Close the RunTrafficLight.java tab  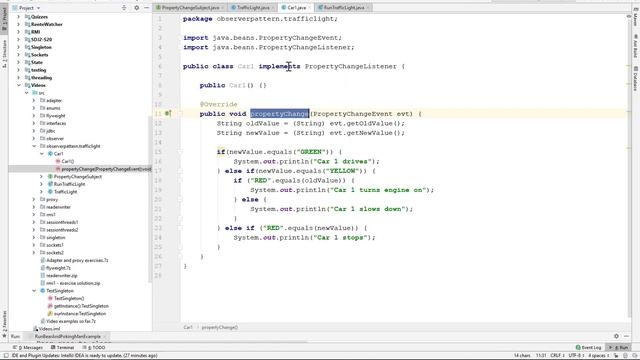(368, 8)
